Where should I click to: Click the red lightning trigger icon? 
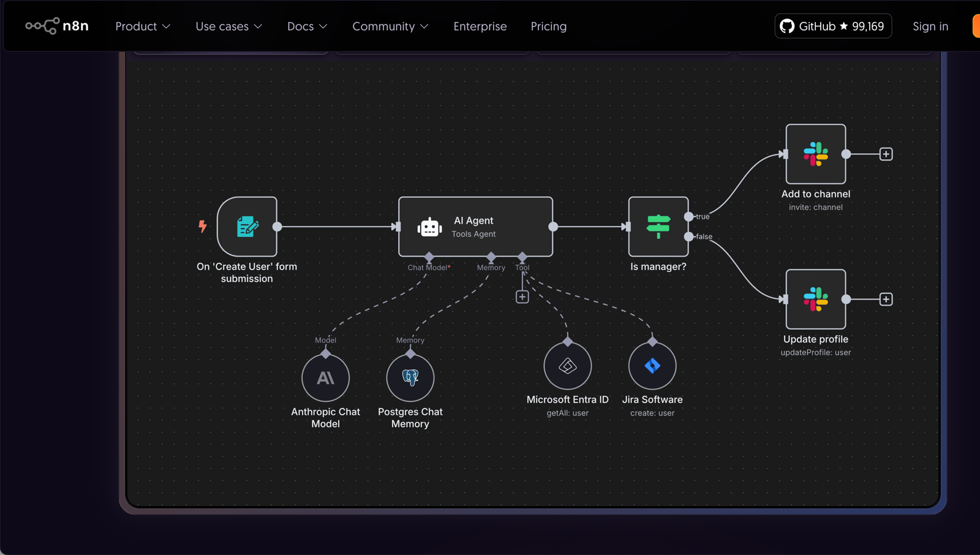[x=203, y=226]
